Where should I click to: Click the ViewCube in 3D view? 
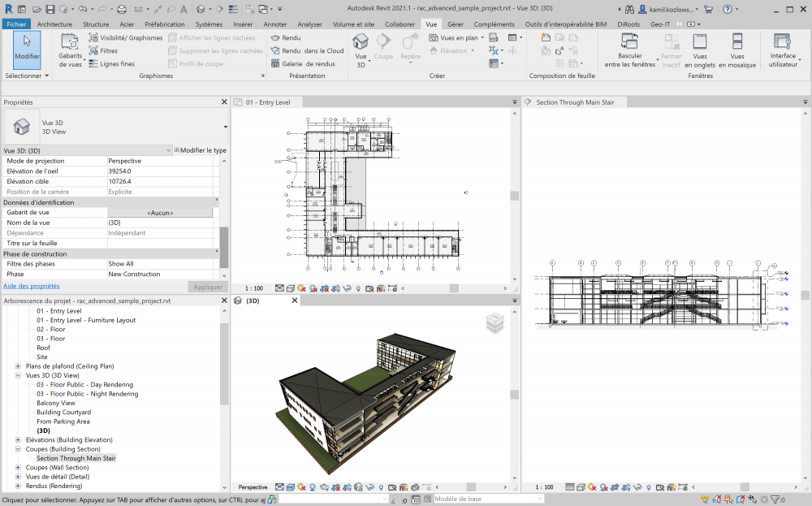point(495,323)
